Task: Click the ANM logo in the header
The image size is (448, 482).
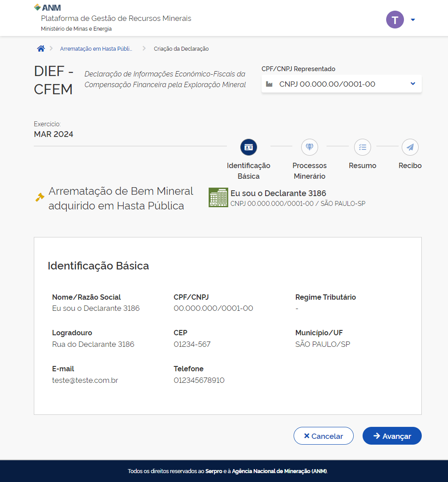Action: pos(48,8)
